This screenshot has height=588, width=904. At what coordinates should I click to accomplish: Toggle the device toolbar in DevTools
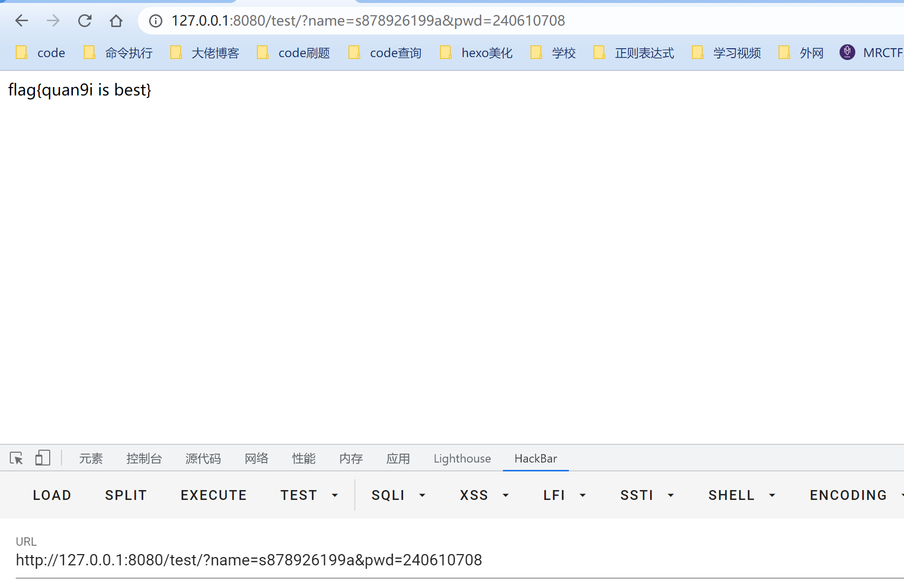click(x=43, y=458)
